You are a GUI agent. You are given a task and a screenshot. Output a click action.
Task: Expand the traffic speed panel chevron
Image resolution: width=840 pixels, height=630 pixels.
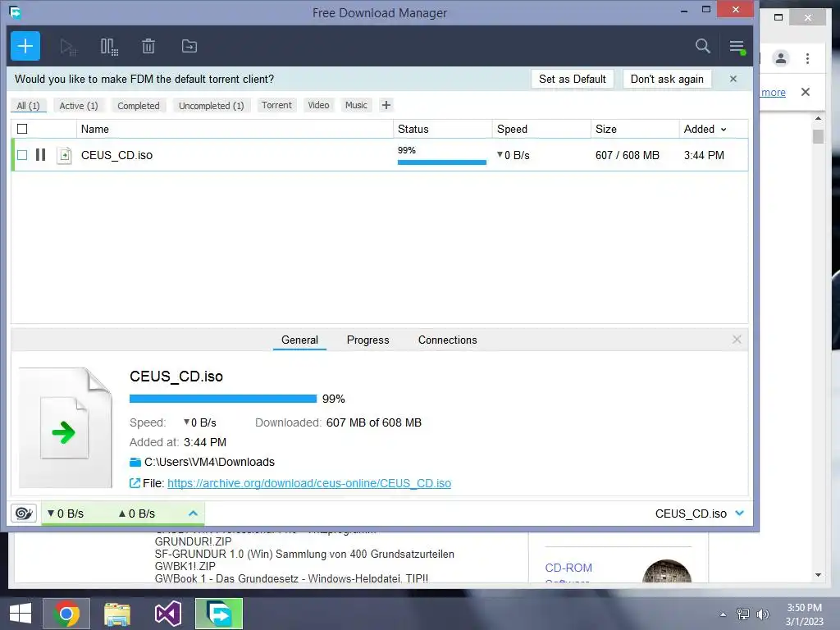[x=194, y=514]
